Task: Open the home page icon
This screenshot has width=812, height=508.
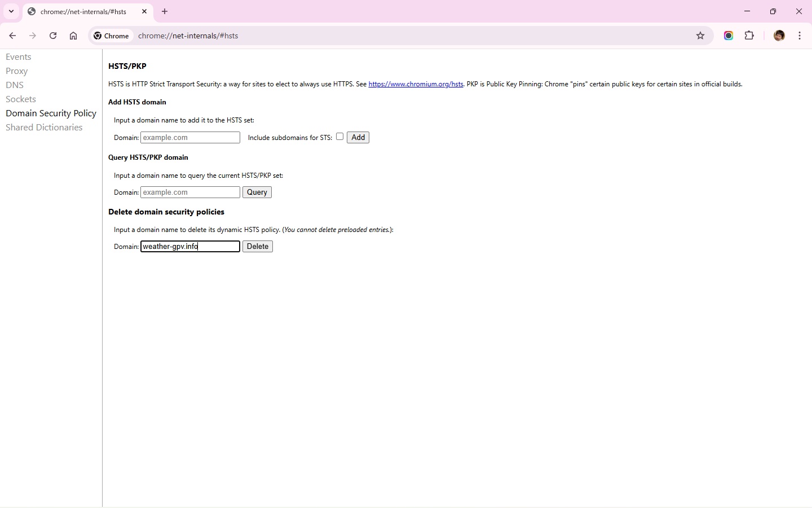Action: (73, 36)
